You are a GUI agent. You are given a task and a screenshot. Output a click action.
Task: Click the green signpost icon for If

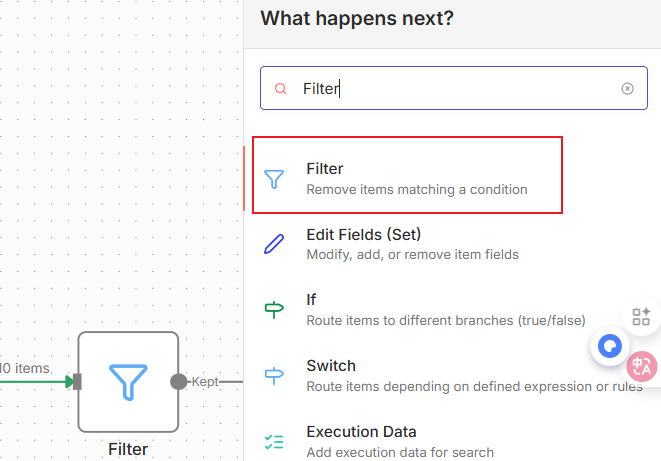[273, 310]
